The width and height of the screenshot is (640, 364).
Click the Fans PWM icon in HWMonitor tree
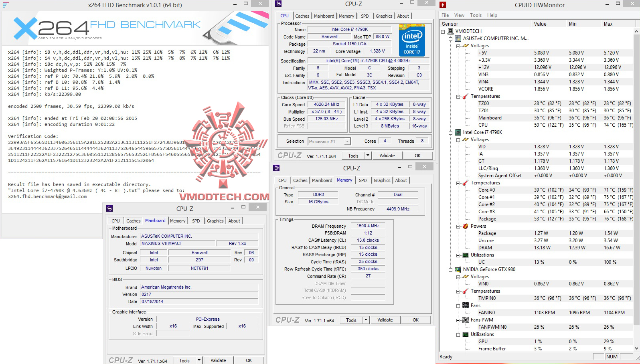pyautogui.click(x=465, y=320)
